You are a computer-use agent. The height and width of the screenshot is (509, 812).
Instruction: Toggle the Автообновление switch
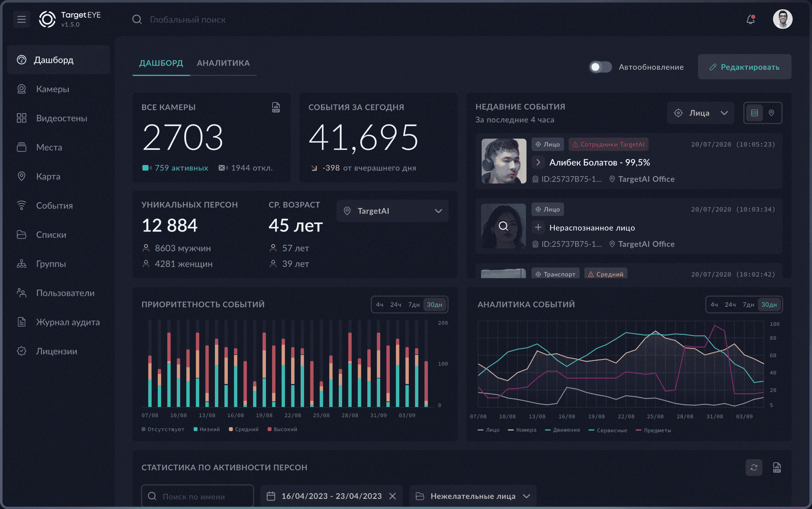pyautogui.click(x=600, y=67)
